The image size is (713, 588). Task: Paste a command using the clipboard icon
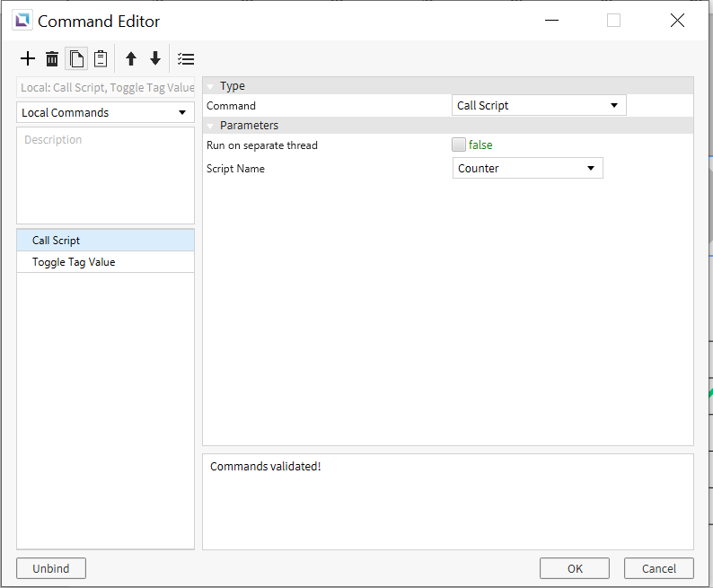101,58
